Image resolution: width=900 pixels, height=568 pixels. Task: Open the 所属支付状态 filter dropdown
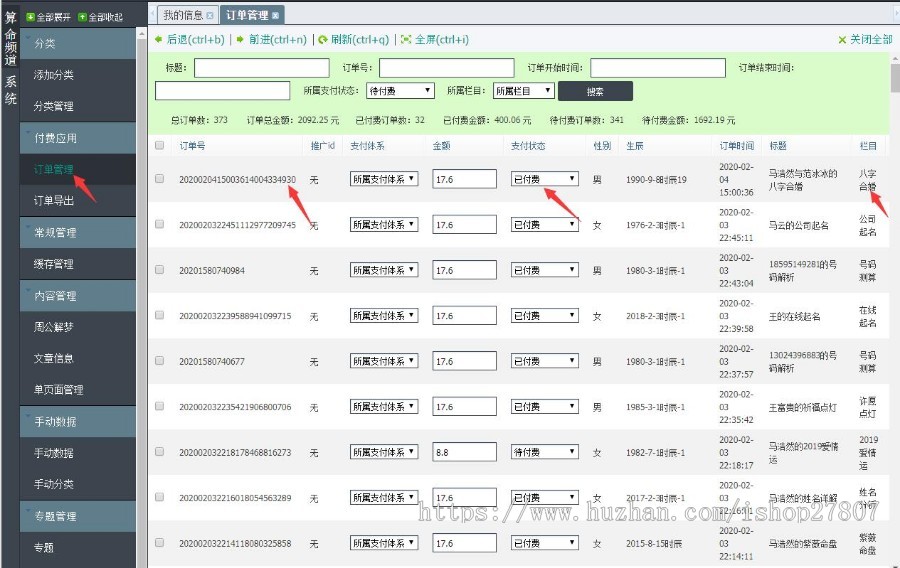(399, 91)
